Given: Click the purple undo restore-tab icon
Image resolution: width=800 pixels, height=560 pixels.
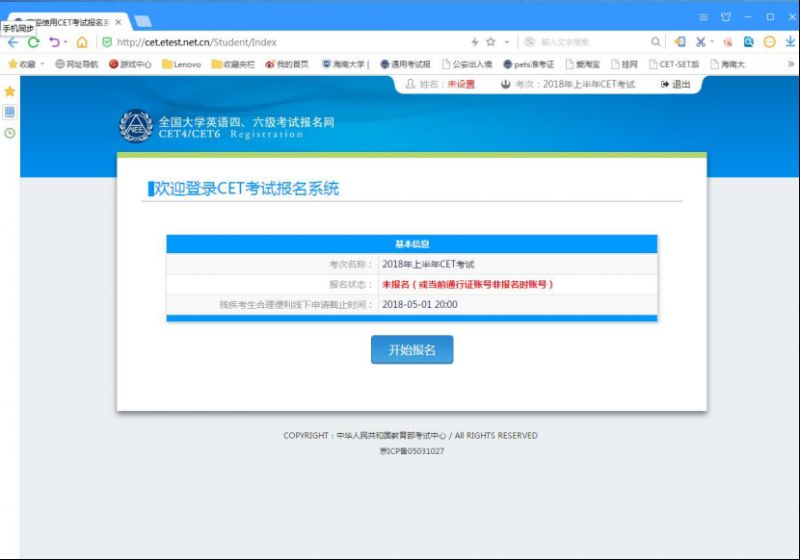Looking at the screenshot, I should click(54, 42).
